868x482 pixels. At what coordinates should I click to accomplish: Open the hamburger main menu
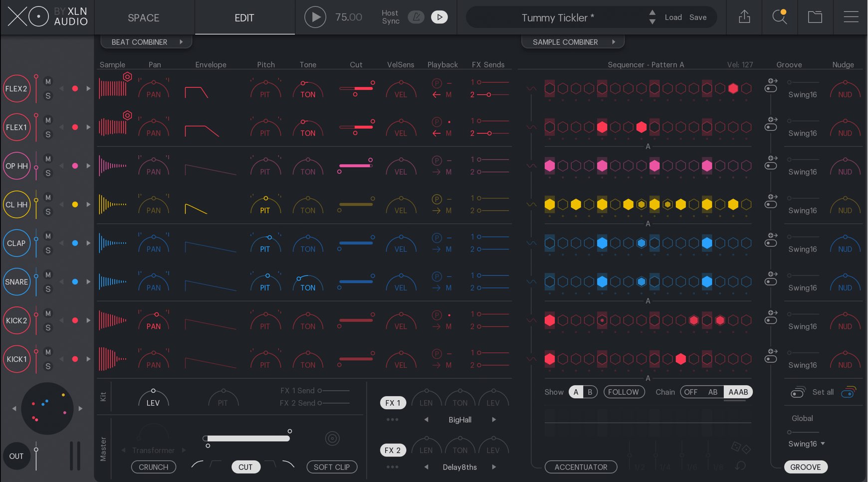(851, 17)
